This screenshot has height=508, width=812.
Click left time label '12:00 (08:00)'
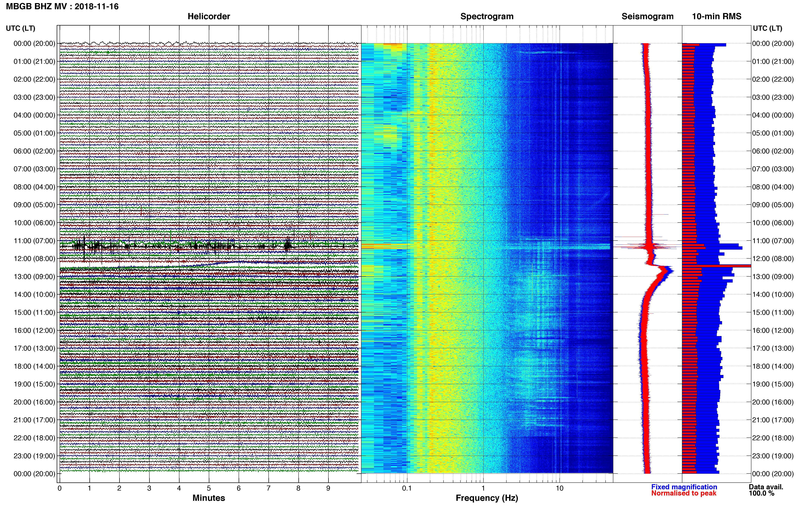(x=34, y=259)
